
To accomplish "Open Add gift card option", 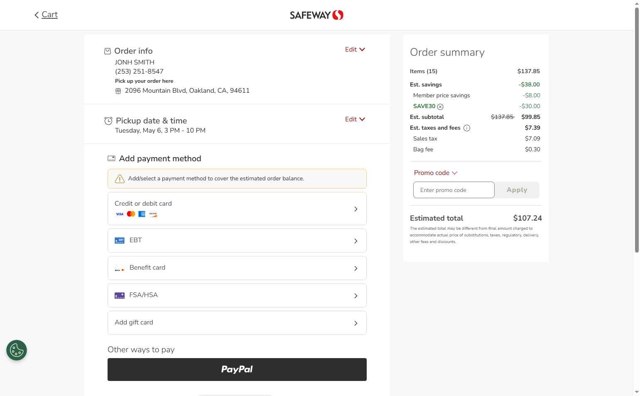I will pos(237,323).
